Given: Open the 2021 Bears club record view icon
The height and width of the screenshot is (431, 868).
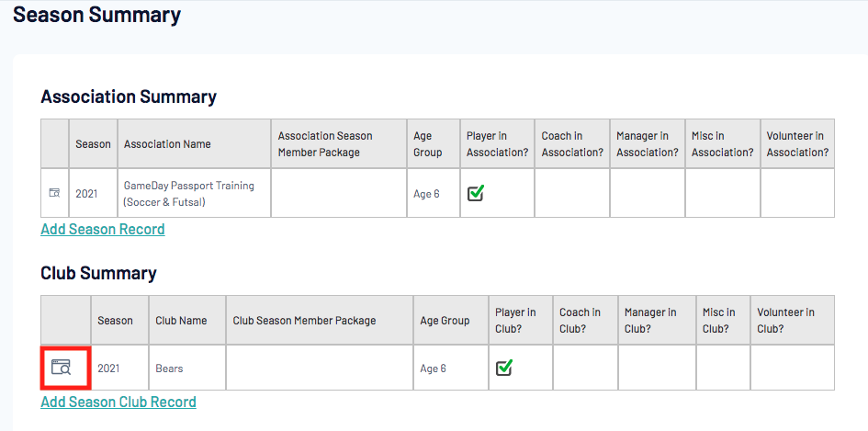Looking at the screenshot, I should coord(61,368).
